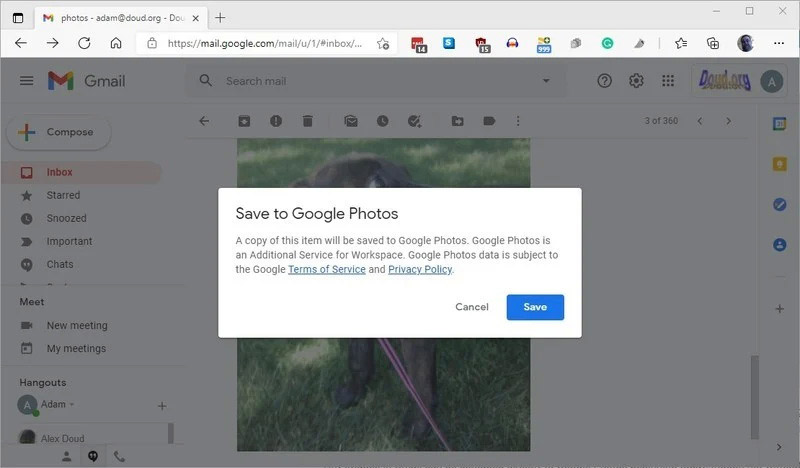800x468 pixels.
Task: Add email to Tasks
Action: pos(414,121)
